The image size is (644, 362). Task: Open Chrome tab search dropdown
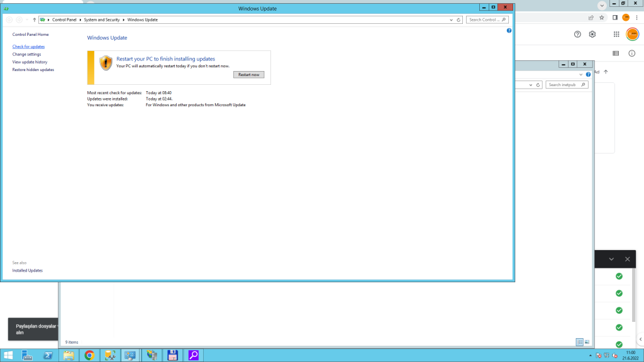602,5
